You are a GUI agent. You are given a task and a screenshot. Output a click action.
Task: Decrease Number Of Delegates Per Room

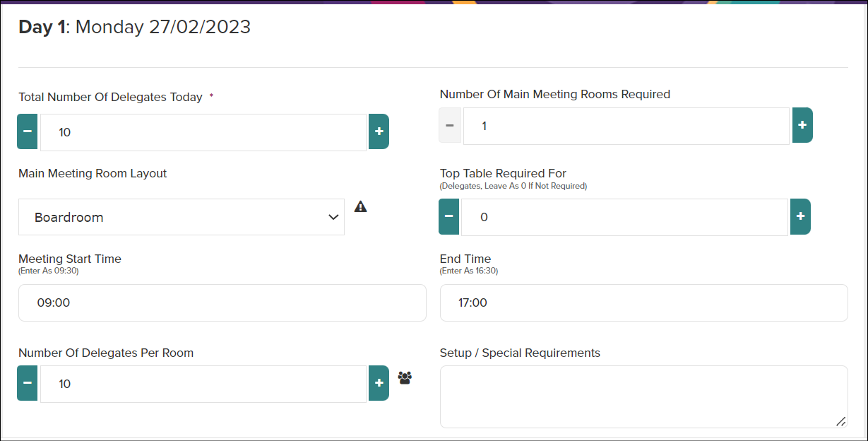[28, 383]
